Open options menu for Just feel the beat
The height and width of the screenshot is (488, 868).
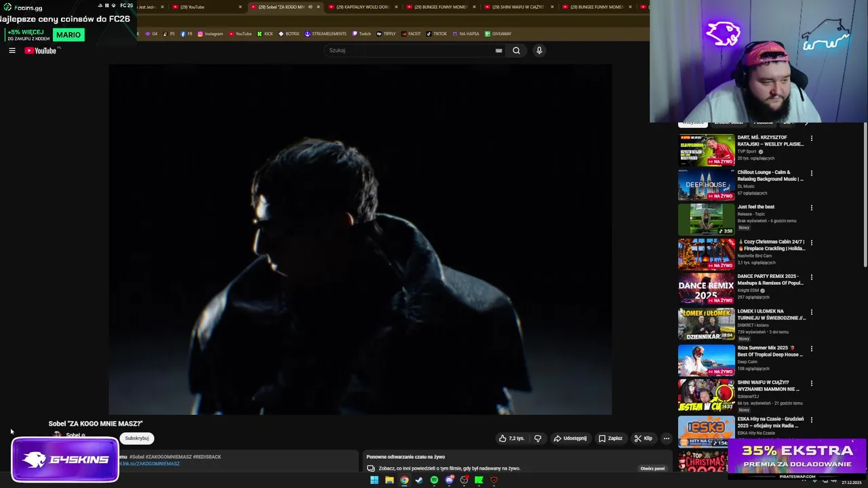pos(811,207)
